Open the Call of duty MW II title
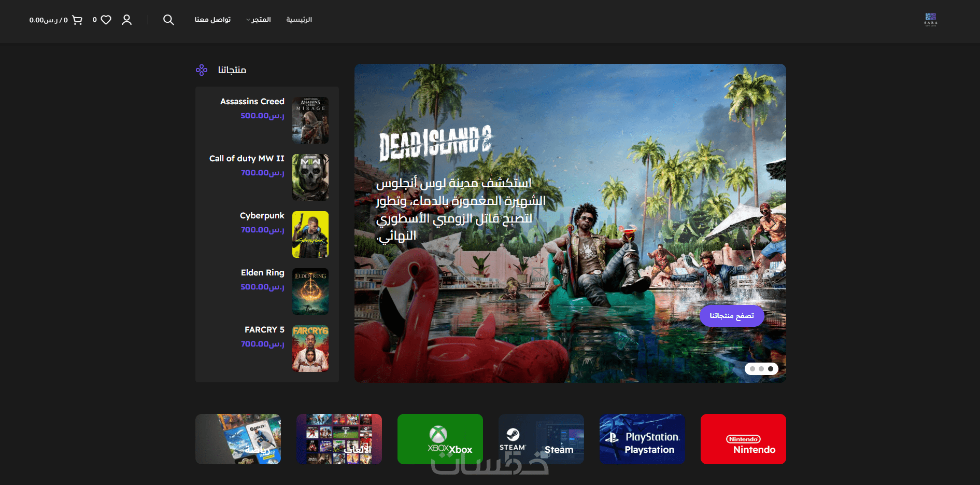 (x=247, y=159)
